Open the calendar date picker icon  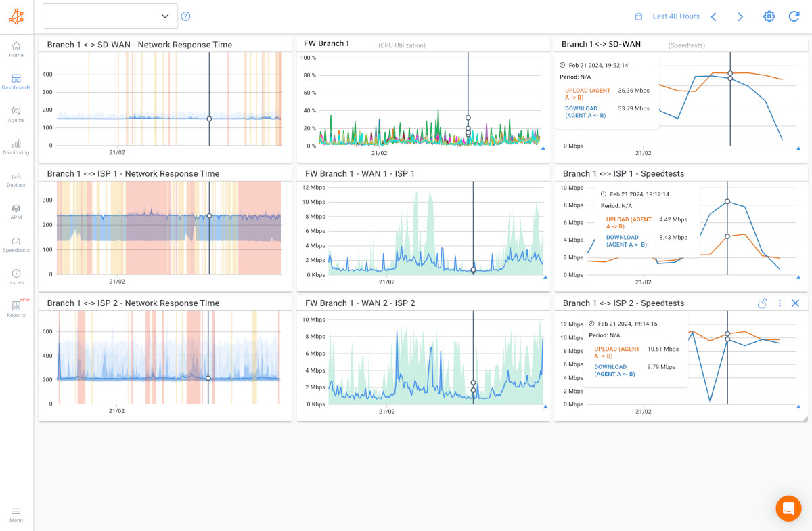pos(638,16)
